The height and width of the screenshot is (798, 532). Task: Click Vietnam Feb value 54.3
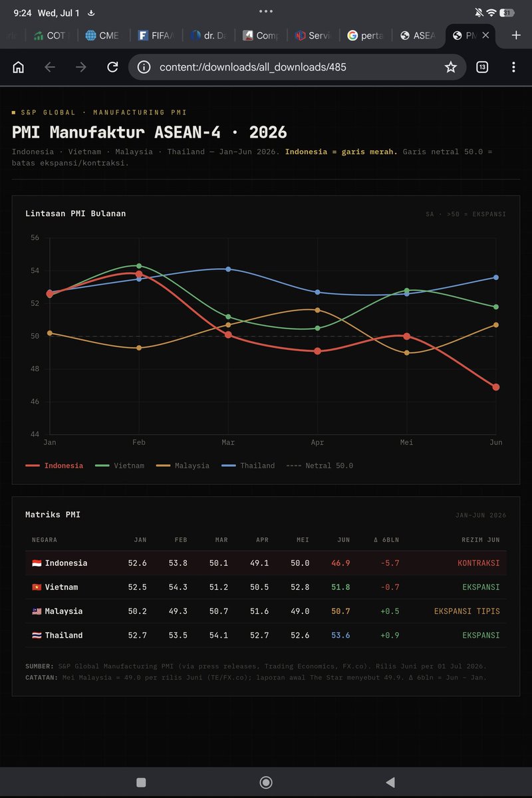(178, 587)
